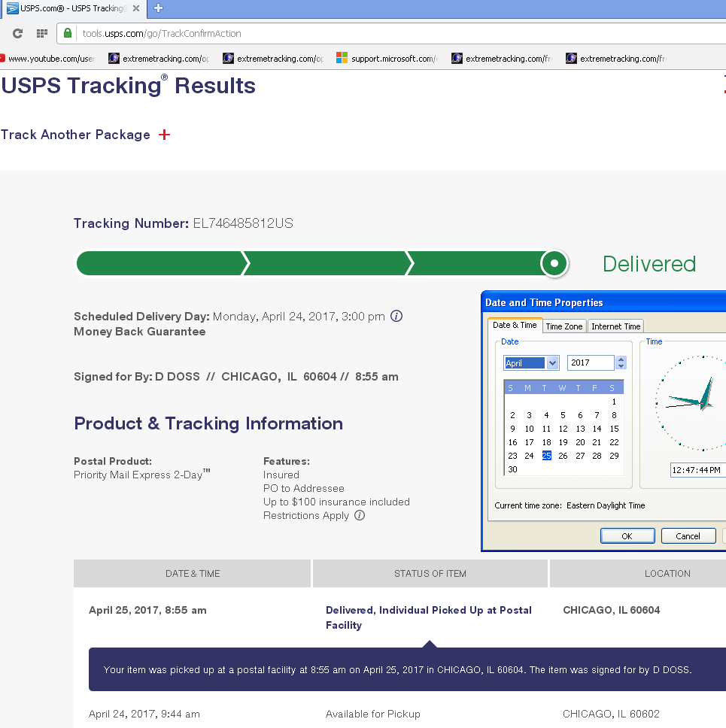Increase the year with the up spinner arrow

621,359
